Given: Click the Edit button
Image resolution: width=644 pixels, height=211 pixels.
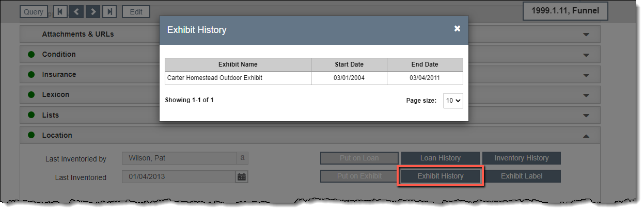Looking at the screenshot, I should (x=136, y=11).
